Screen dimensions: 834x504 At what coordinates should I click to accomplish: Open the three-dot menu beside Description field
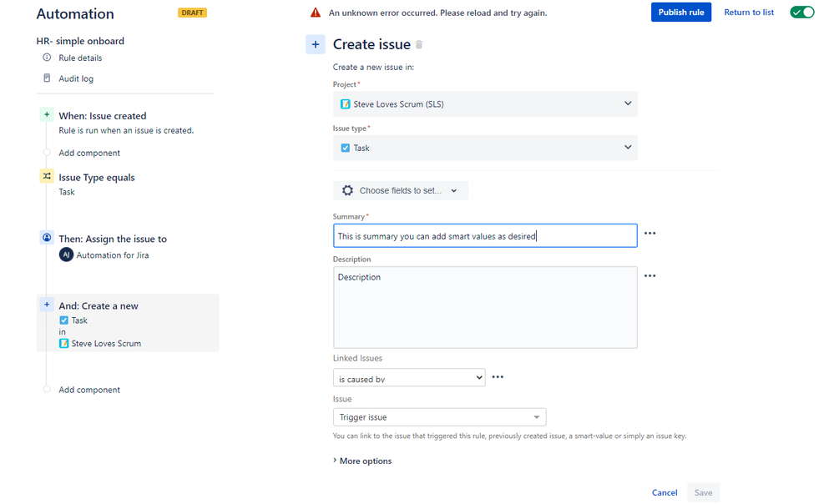[650, 276]
